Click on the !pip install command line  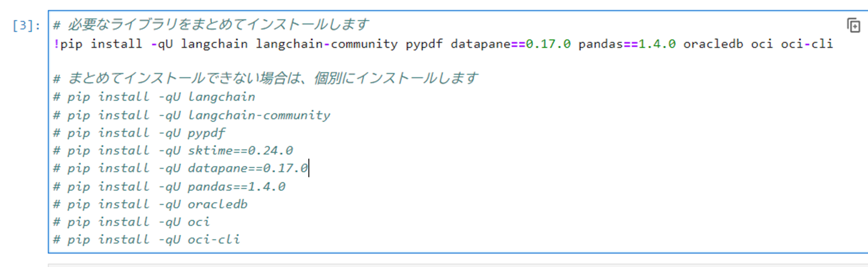point(443,44)
